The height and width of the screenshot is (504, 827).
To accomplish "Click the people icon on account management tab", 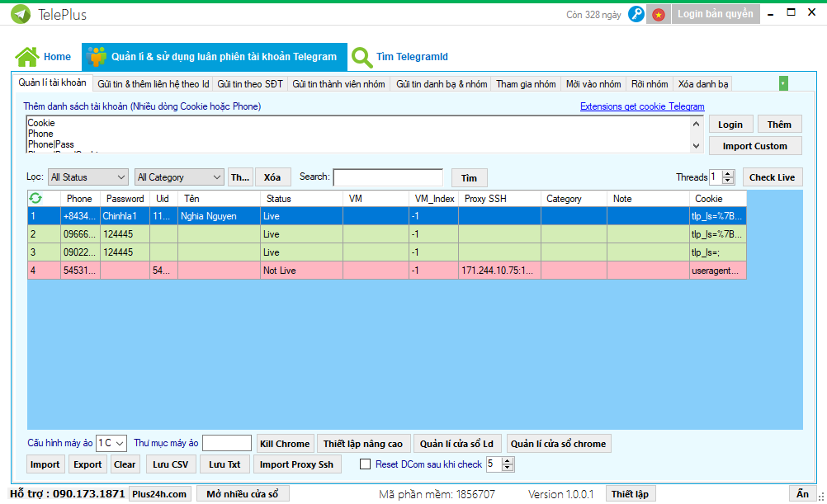I will pos(97,57).
